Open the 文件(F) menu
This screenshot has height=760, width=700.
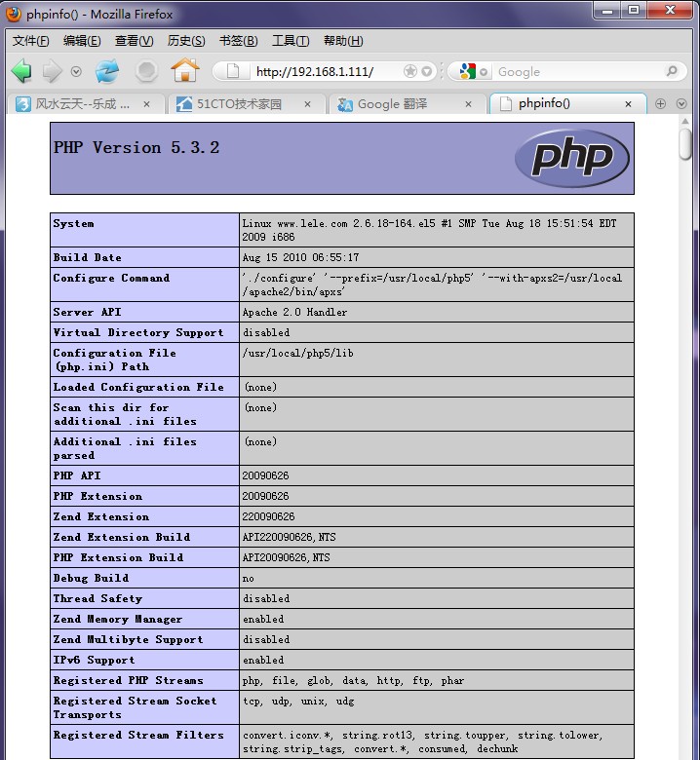(x=30, y=41)
